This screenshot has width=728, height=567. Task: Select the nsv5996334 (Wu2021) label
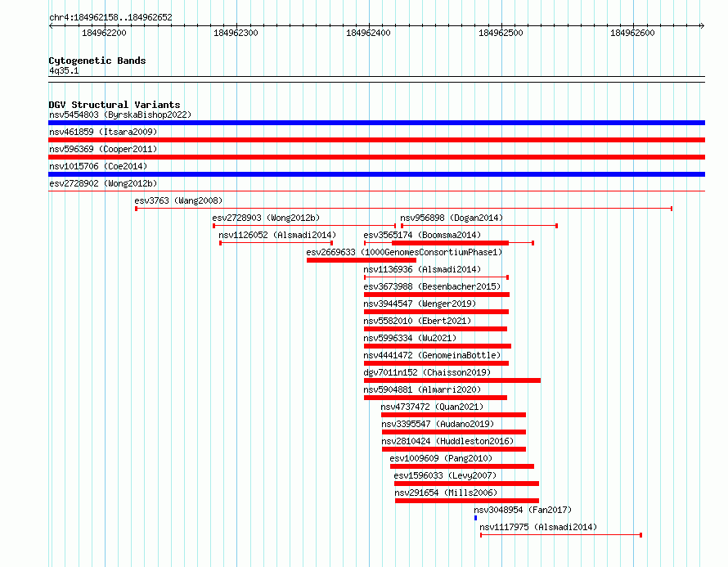(x=410, y=338)
